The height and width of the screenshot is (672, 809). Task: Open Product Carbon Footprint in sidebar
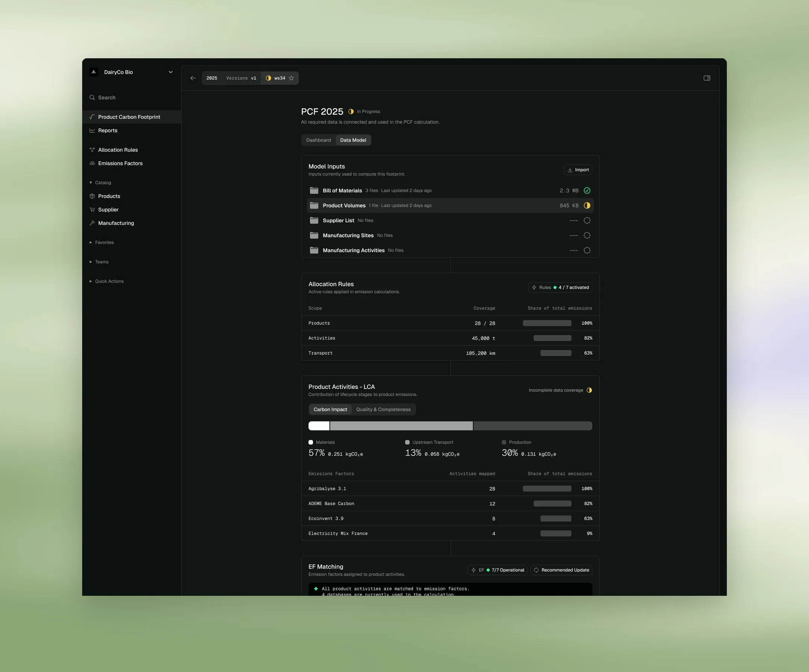(x=132, y=117)
